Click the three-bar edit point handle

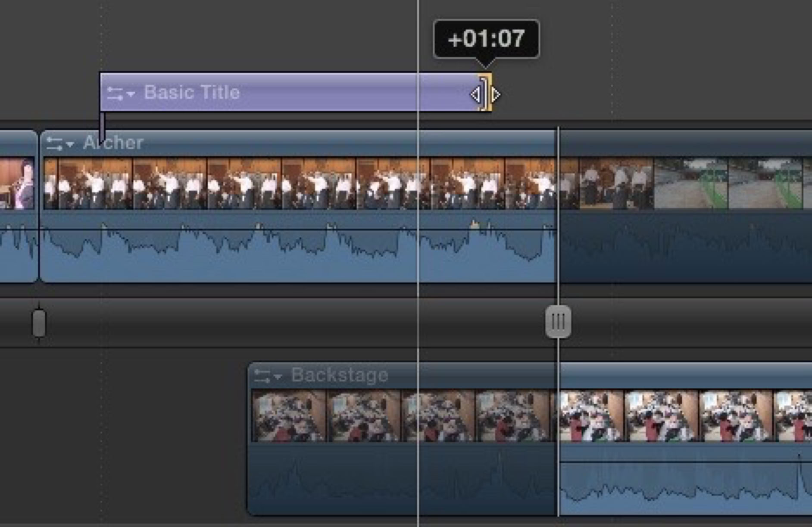click(x=558, y=321)
